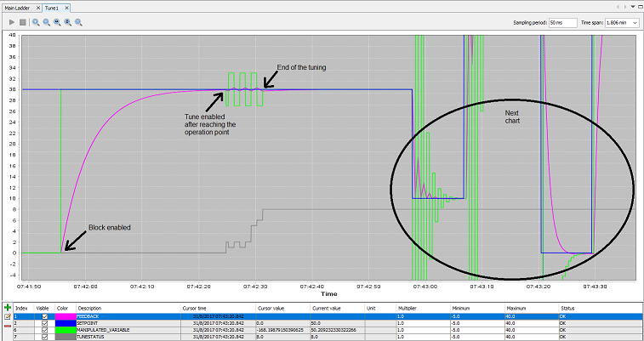Click the 07:42:30 time axis label
644x341 pixels.
pos(255,287)
